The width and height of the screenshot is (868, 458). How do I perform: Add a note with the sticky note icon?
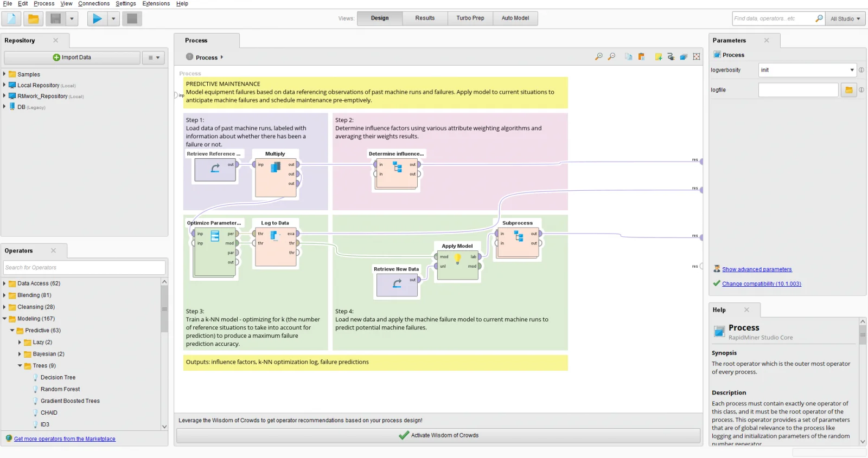click(x=658, y=57)
